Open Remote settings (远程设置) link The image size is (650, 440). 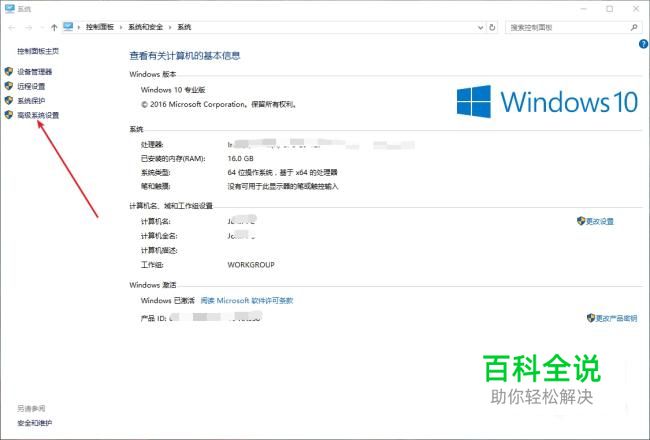click(x=31, y=86)
